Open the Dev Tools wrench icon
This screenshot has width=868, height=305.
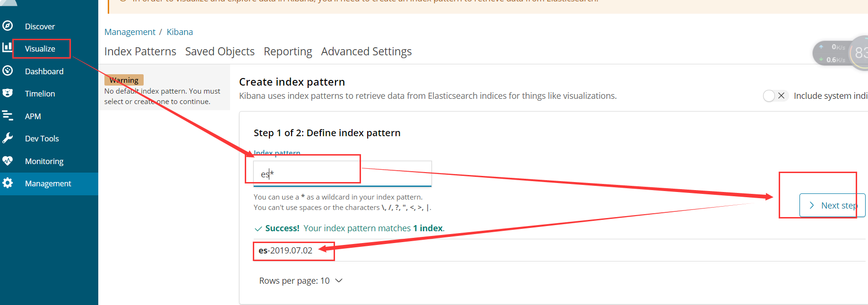[x=8, y=138]
